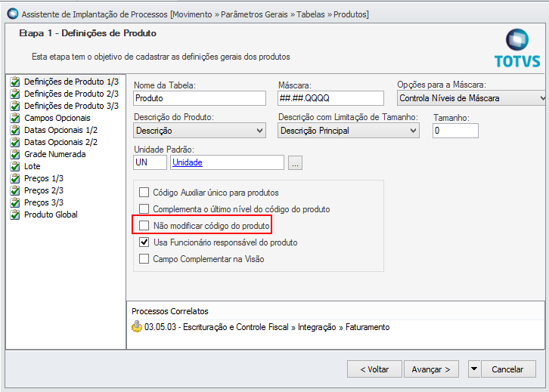549x392 pixels.
Task: Check Complementa o último nível do código
Action: click(144, 209)
